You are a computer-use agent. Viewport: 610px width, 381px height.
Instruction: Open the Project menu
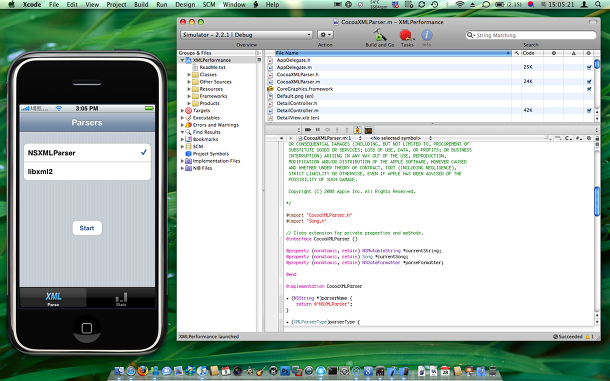tap(116, 5)
